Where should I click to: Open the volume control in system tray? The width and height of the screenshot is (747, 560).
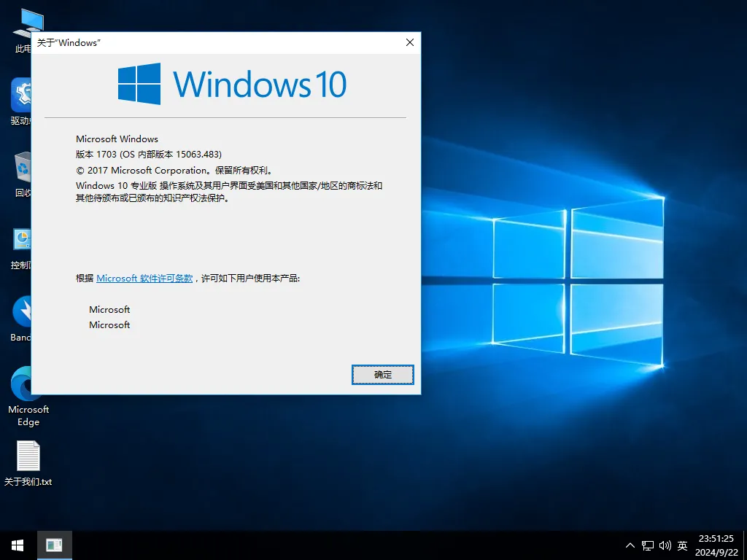tap(665, 545)
